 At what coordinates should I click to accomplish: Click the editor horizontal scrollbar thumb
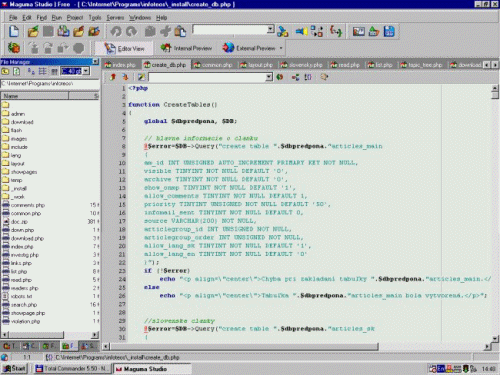pos(244,346)
